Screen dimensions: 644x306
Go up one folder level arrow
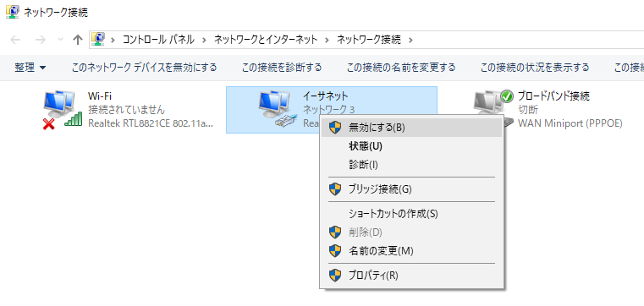point(78,40)
